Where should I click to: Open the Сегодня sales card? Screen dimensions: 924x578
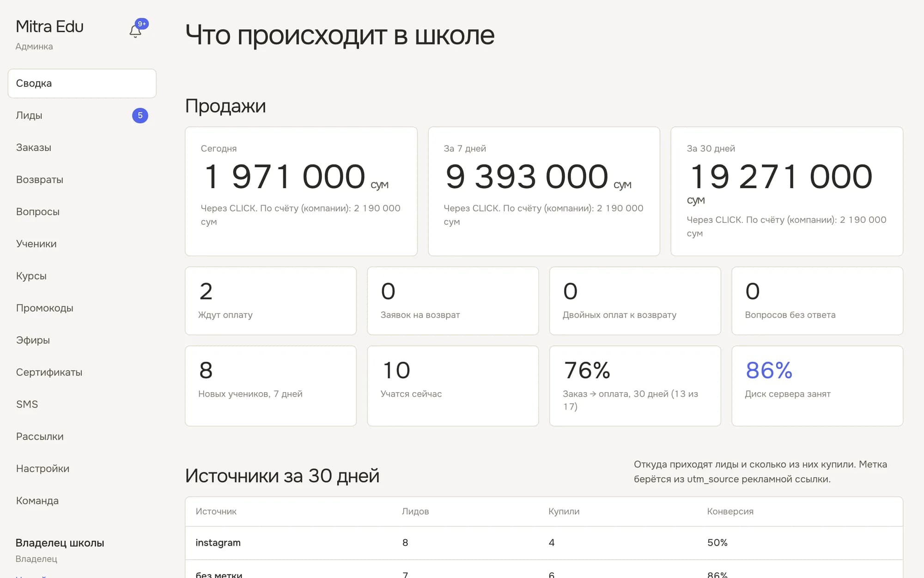[301, 191]
